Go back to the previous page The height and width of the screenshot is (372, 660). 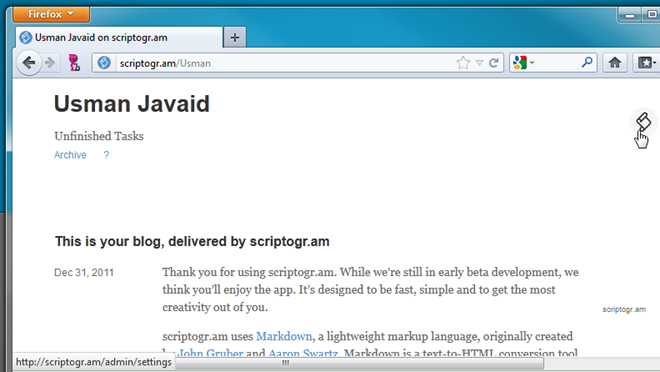coord(29,63)
